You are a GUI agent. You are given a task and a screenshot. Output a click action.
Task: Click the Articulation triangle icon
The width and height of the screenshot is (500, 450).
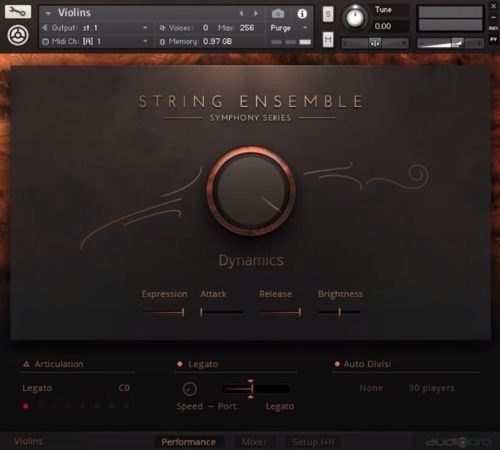point(26,364)
